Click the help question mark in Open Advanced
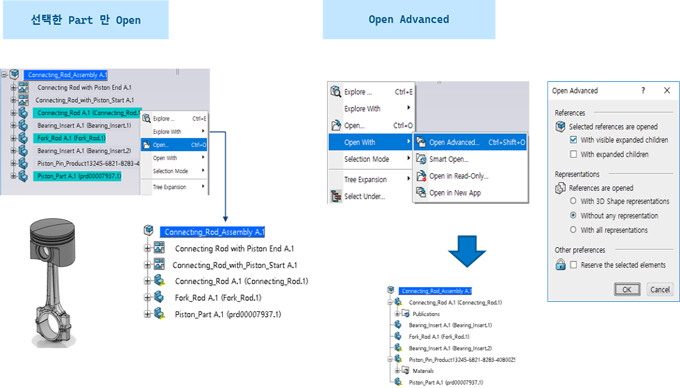This screenshot has width=680, height=388. click(x=643, y=90)
